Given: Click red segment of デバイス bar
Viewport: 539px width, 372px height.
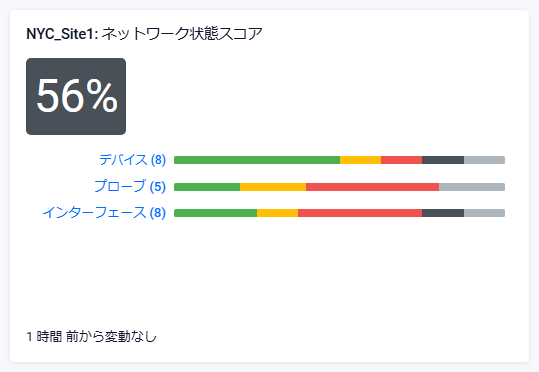Looking at the screenshot, I should pos(402,160).
